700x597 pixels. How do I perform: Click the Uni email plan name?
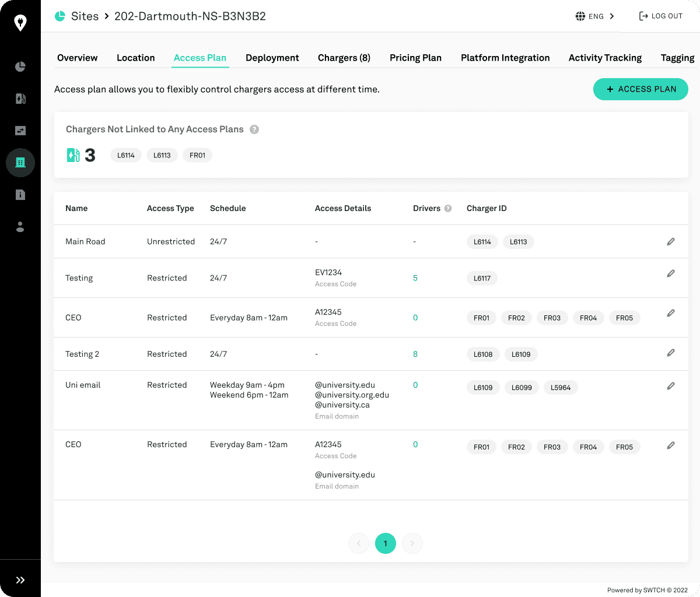point(83,385)
